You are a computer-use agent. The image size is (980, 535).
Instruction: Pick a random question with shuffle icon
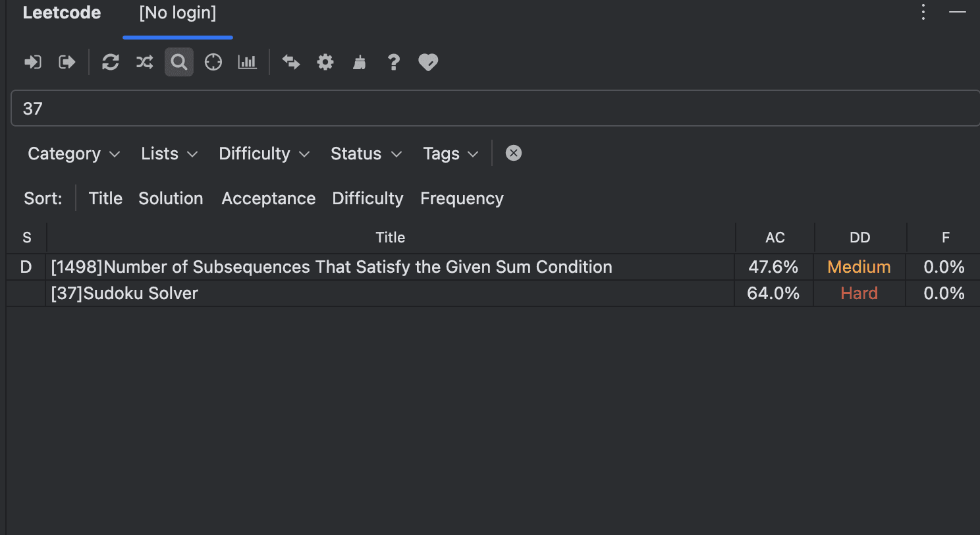click(x=144, y=62)
